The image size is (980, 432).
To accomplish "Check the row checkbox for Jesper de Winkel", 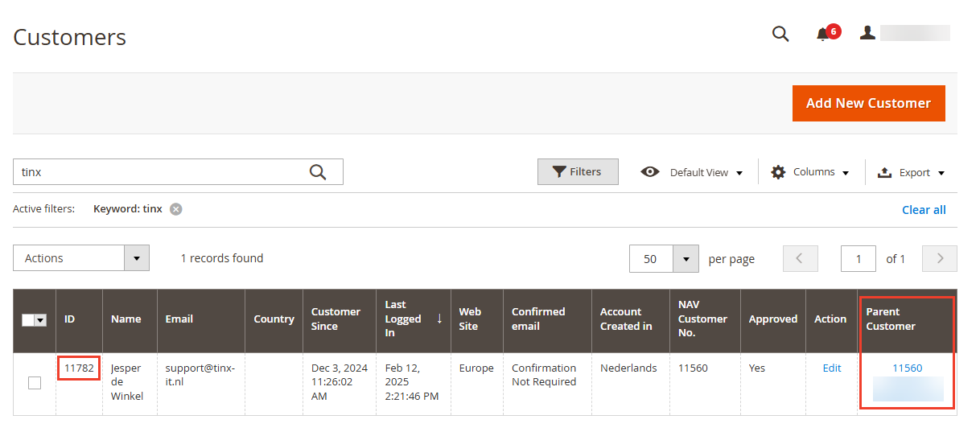I will click(x=35, y=383).
